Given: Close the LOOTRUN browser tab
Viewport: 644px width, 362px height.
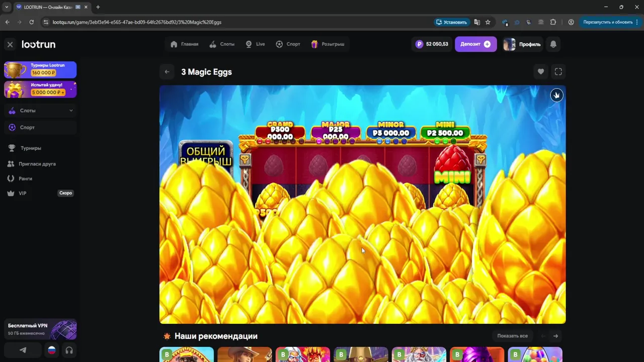Looking at the screenshot, I should (x=86, y=7).
